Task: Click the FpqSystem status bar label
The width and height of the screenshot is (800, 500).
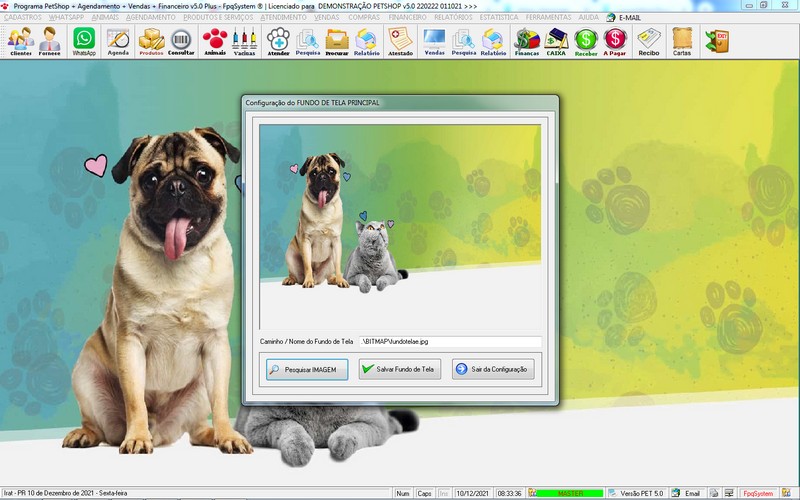Action: [758, 493]
